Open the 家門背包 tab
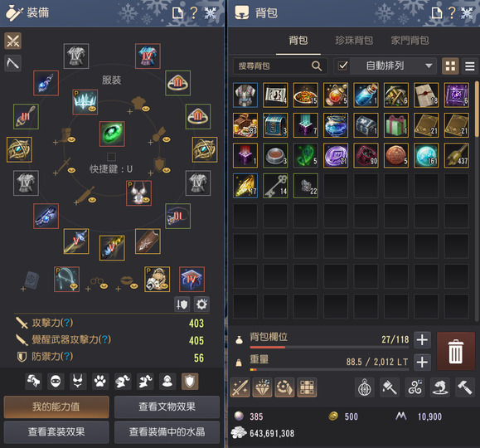Screen dimensions: 480x448 point(410,41)
